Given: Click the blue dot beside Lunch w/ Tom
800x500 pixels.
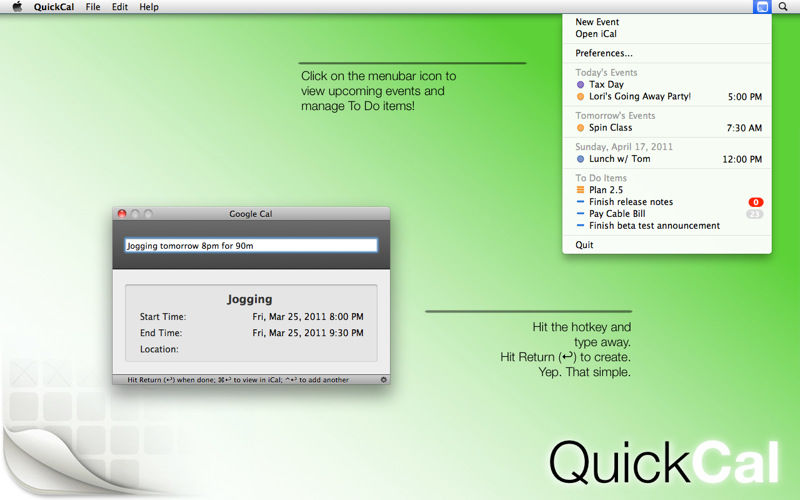Looking at the screenshot, I should (580, 159).
